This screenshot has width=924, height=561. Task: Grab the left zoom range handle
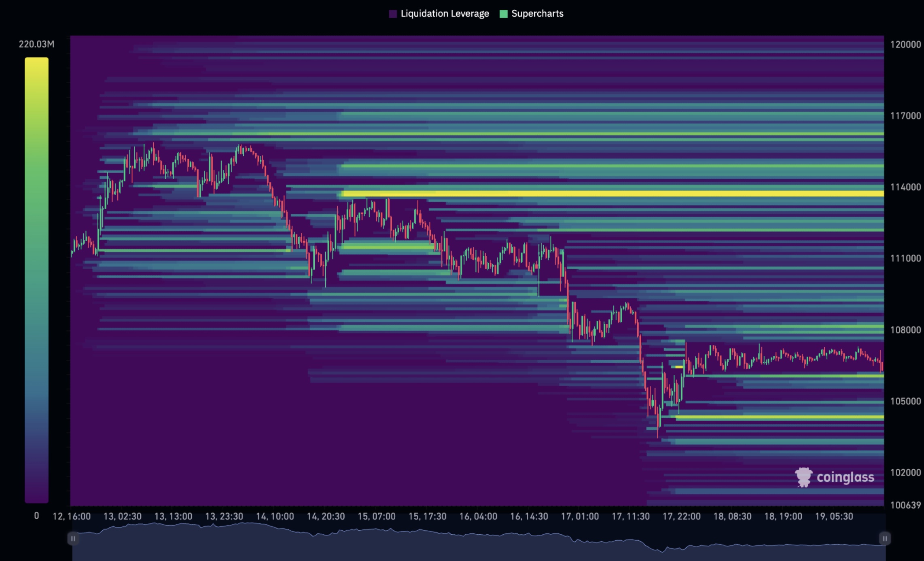73,538
